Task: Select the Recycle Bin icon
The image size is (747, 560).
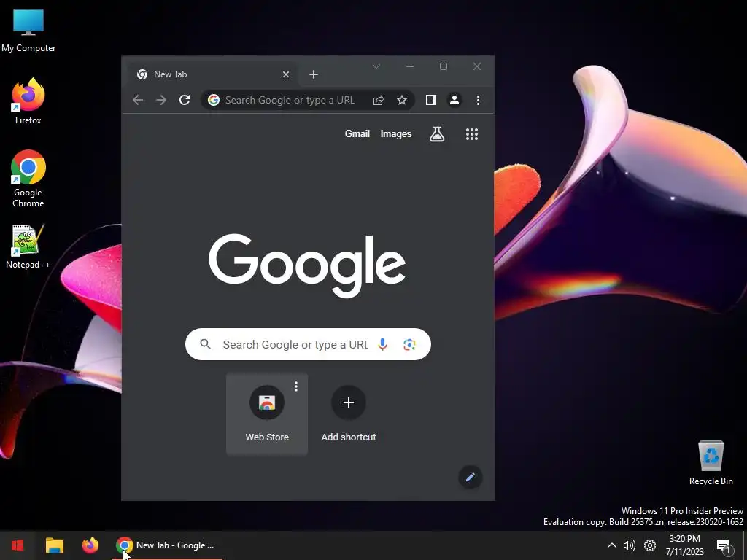Action: 711,463
